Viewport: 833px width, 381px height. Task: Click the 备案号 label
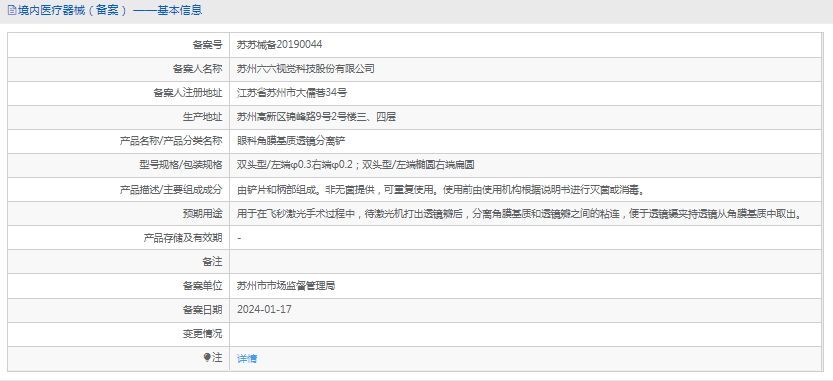coord(207,45)
